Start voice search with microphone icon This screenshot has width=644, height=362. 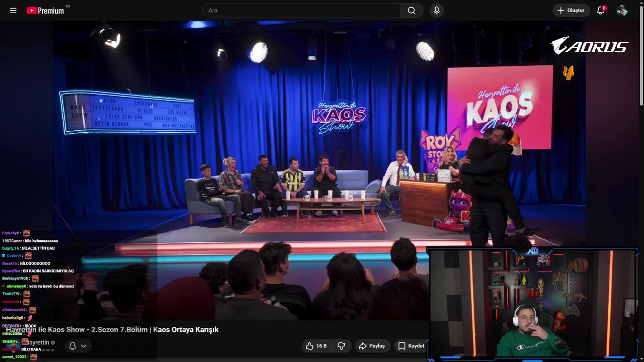pyautogui.click(x=437, y=11)
